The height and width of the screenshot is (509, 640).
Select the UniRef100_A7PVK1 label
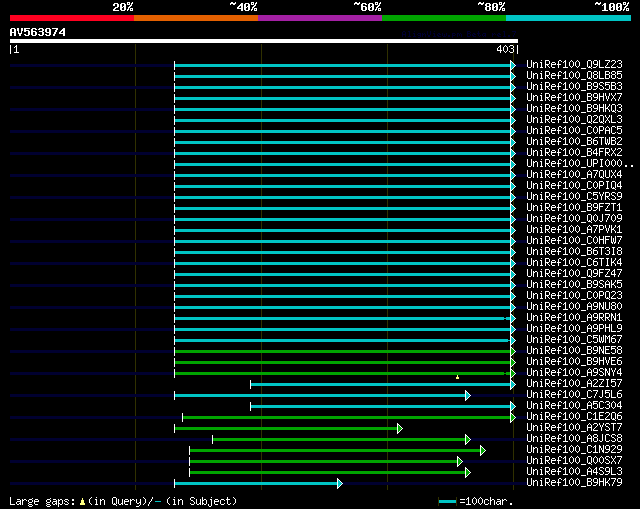click(574, 230)
